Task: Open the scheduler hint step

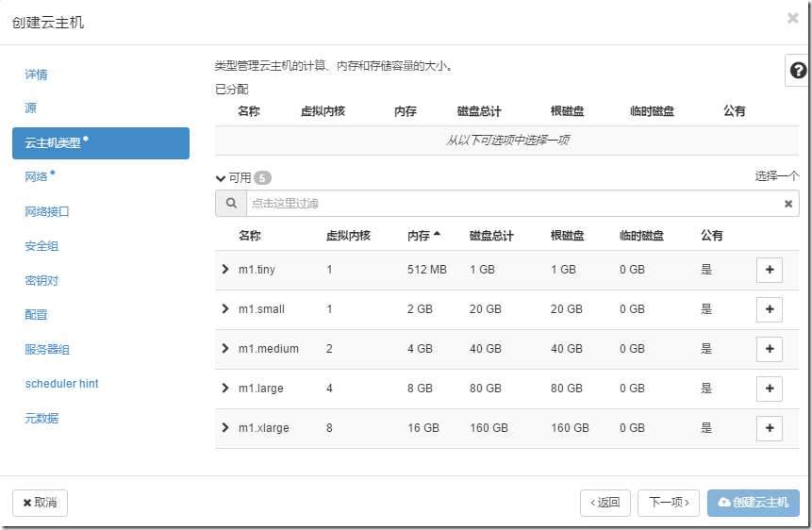Action: tap(61, 384)
